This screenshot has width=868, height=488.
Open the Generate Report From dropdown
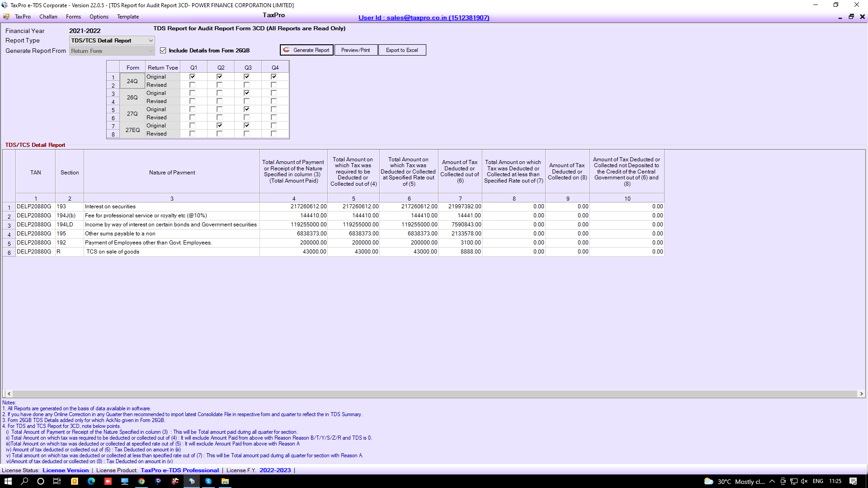pos(112,51)
